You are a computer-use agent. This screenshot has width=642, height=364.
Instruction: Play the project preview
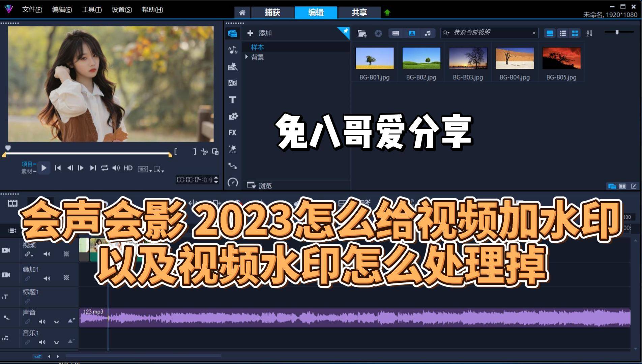coord(44,168)
